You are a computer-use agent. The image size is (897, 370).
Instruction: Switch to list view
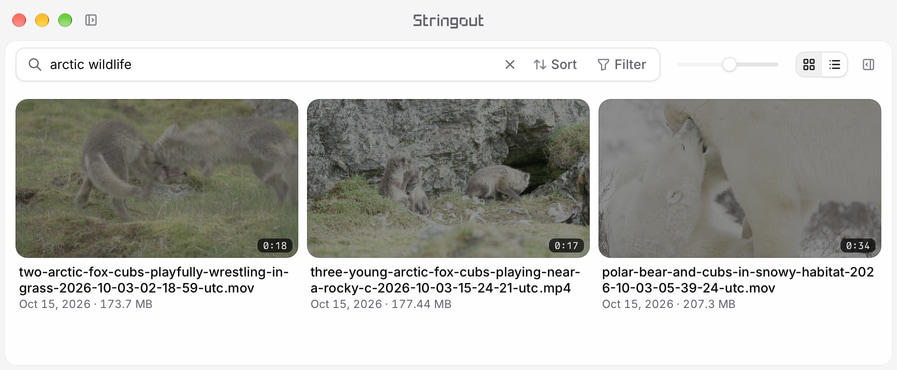(x=834, y=65)
